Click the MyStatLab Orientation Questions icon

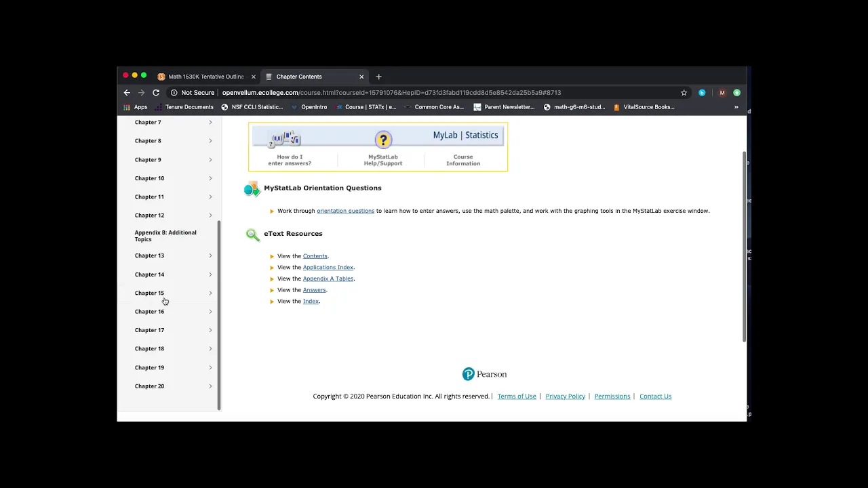coord(252,189)
